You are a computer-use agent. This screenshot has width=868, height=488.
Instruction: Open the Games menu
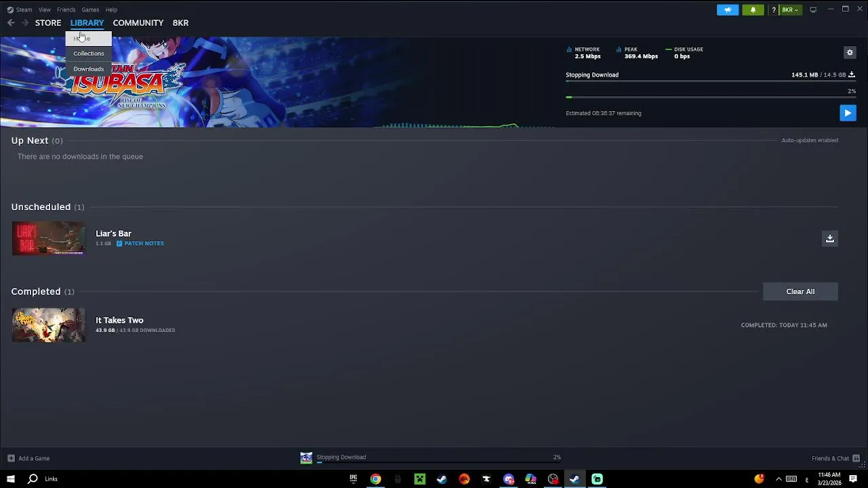click(90, 9)
